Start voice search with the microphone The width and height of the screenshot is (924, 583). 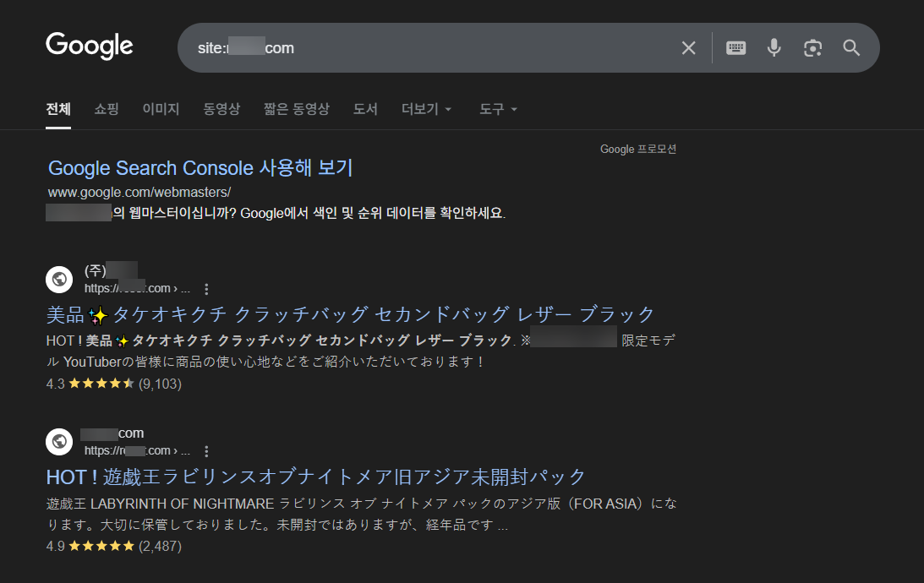click(774, 47)
